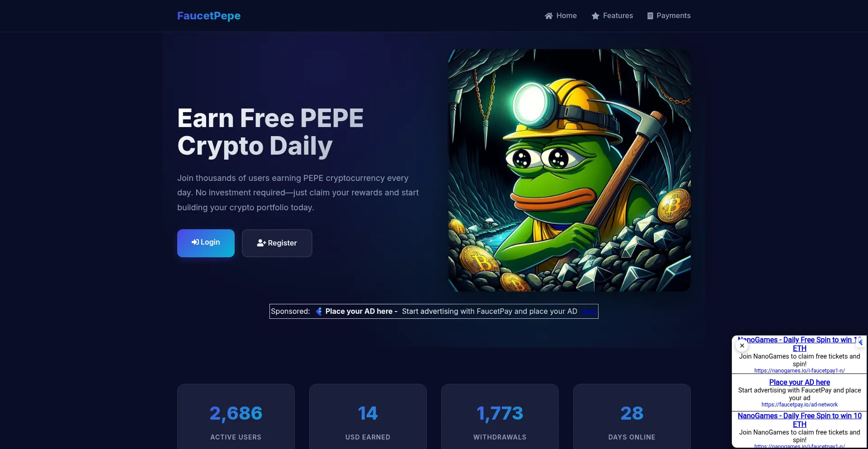Click the user-plus icon on Register
868x449 pixels.
pyautogui.click(x=261, y=243)
